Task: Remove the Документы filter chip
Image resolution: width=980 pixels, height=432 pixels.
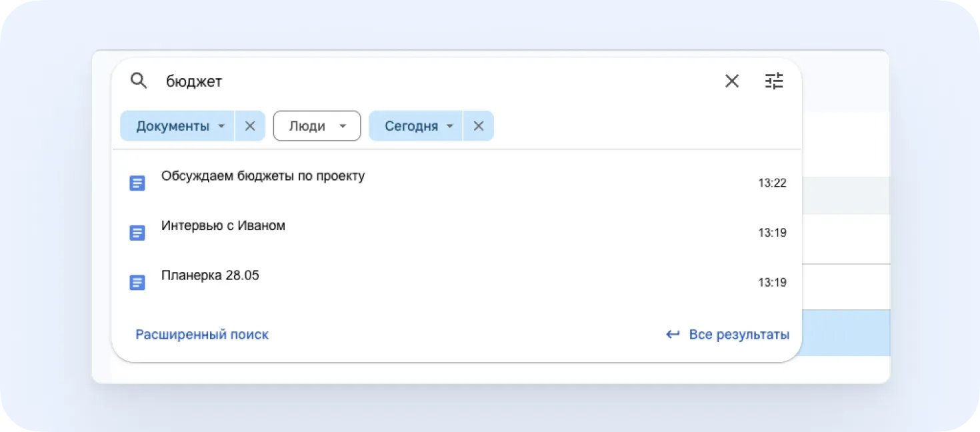Action: point(250,126)
